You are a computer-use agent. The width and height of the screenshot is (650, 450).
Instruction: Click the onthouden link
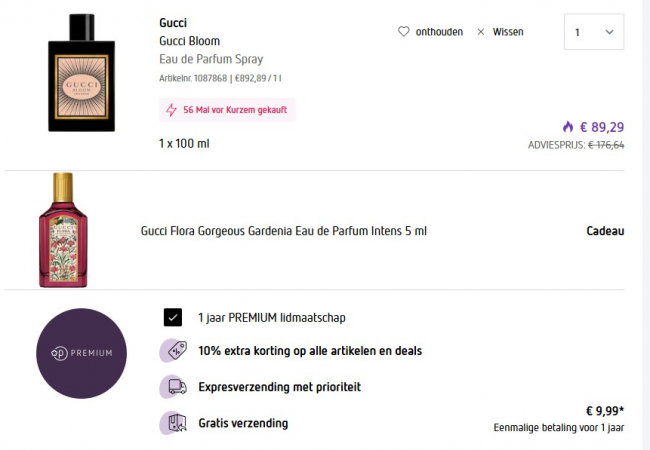(438, 32)
